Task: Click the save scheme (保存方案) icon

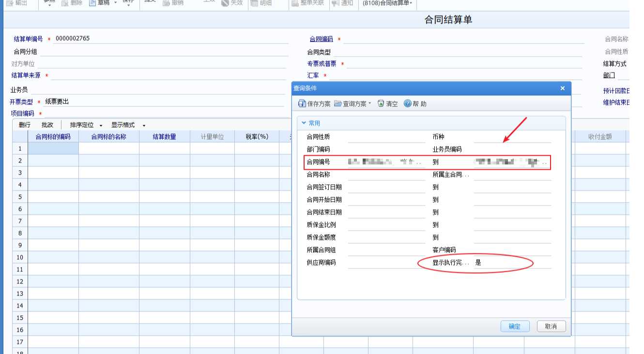Action: 302,103
